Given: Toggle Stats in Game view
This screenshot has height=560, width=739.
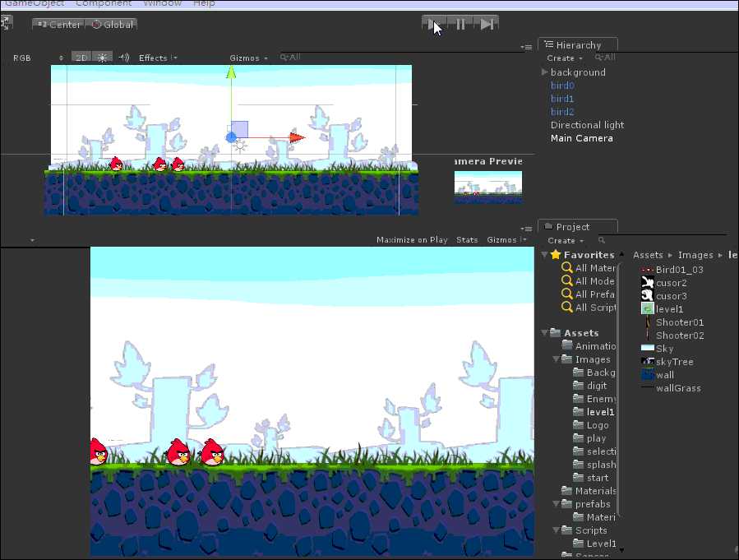Looking at the screenshot, I should tap(467, 240).
